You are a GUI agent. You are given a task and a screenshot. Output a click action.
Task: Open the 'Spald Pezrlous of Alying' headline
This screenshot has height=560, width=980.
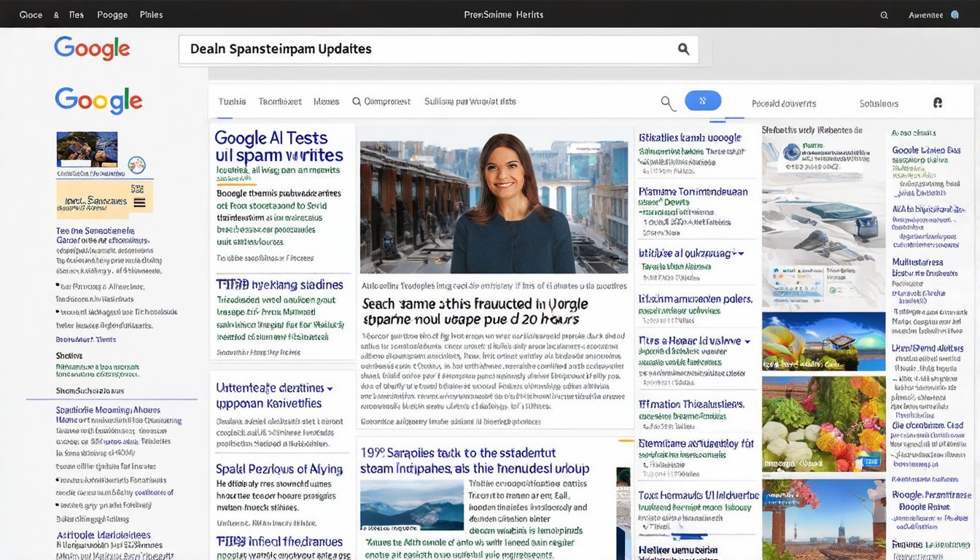279,469
